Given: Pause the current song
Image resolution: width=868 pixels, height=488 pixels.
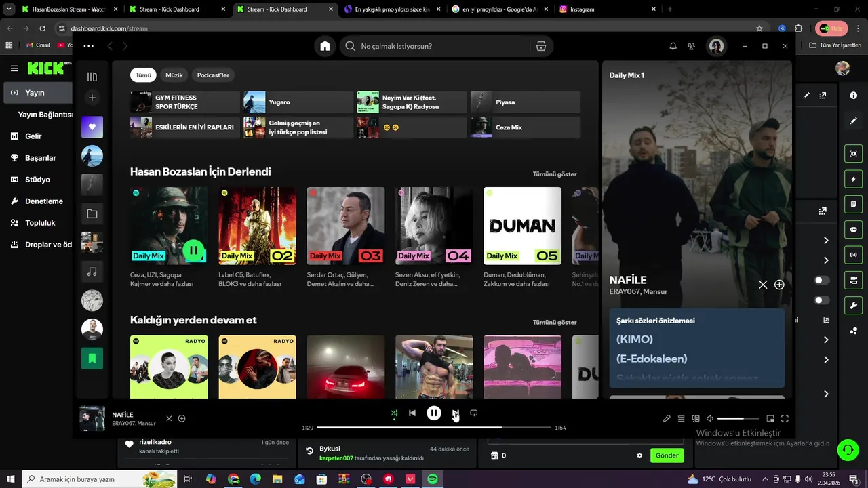Looking at the screenshot, I should (434, 413).
